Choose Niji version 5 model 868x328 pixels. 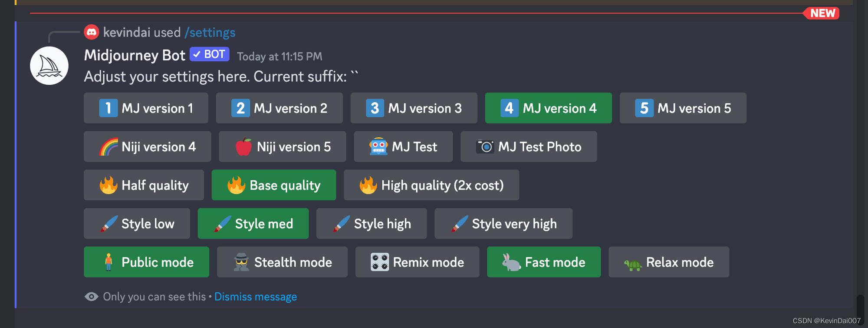282,147
